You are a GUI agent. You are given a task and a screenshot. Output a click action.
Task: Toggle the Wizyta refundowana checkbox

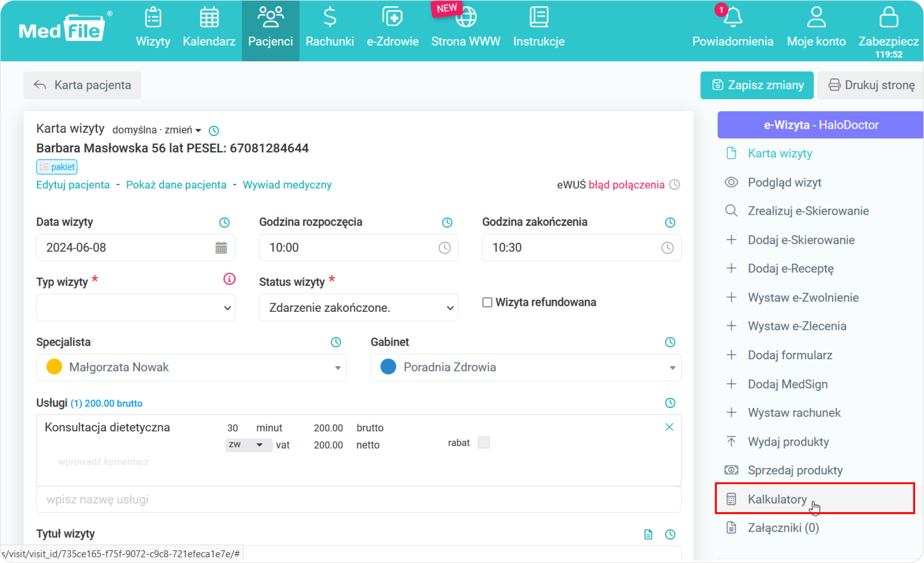point(487,302)
